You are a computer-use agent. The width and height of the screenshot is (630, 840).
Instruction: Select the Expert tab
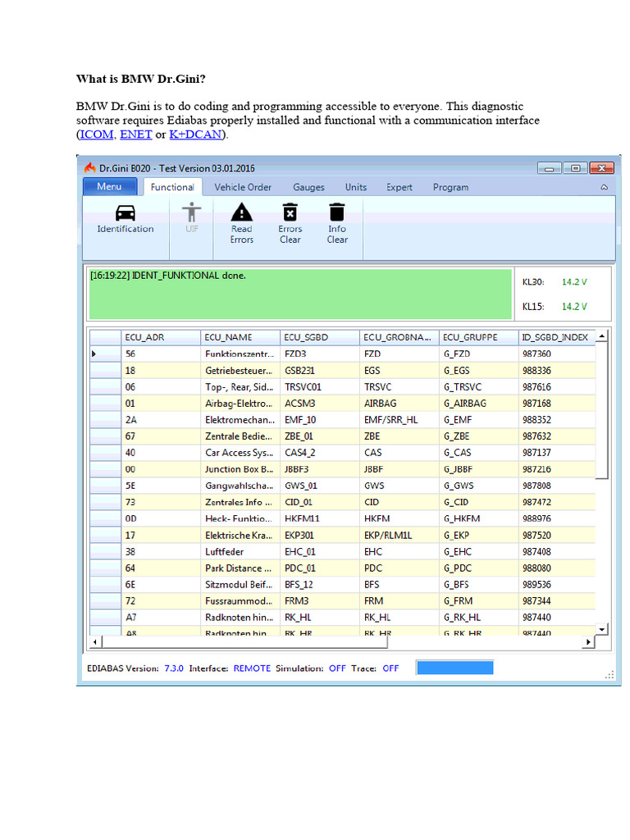399,187
